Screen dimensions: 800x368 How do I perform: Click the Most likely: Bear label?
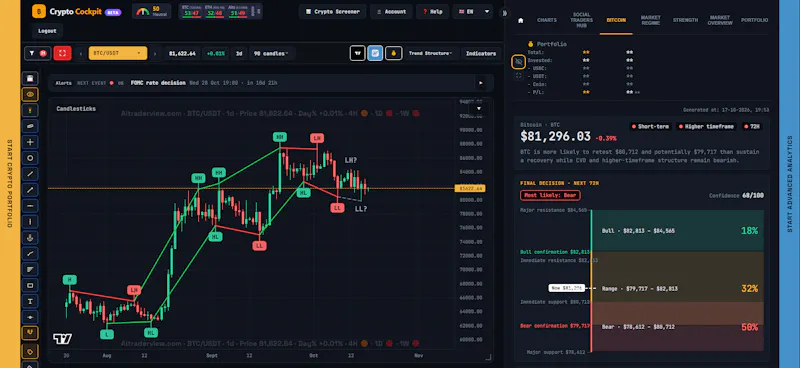click(x=550, y=195)
